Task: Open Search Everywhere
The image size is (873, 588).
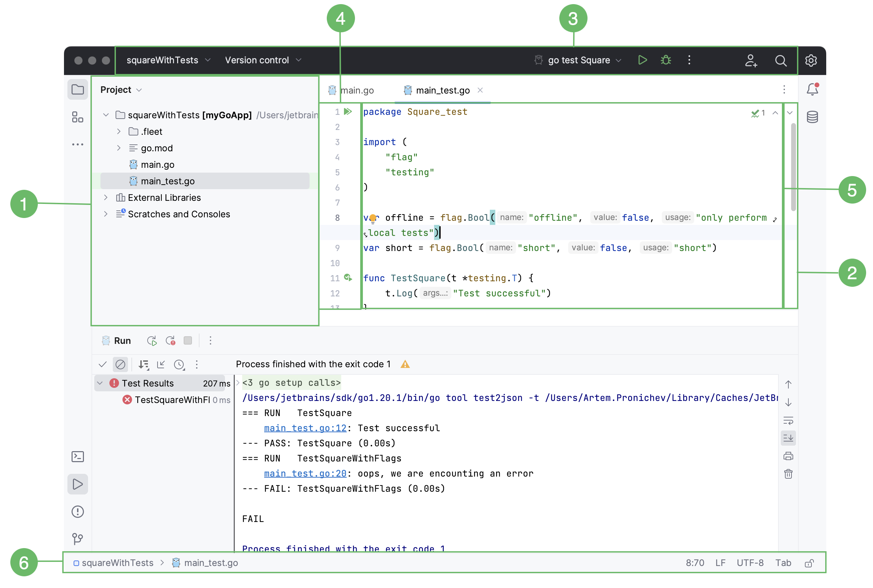Action: pos(781,61)
